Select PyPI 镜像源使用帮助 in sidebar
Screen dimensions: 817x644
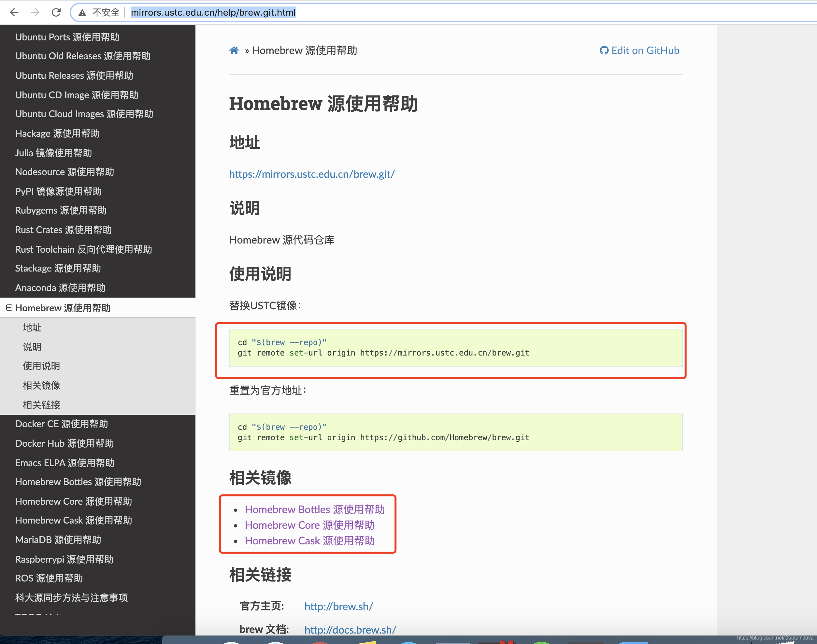tap(58, 191)
